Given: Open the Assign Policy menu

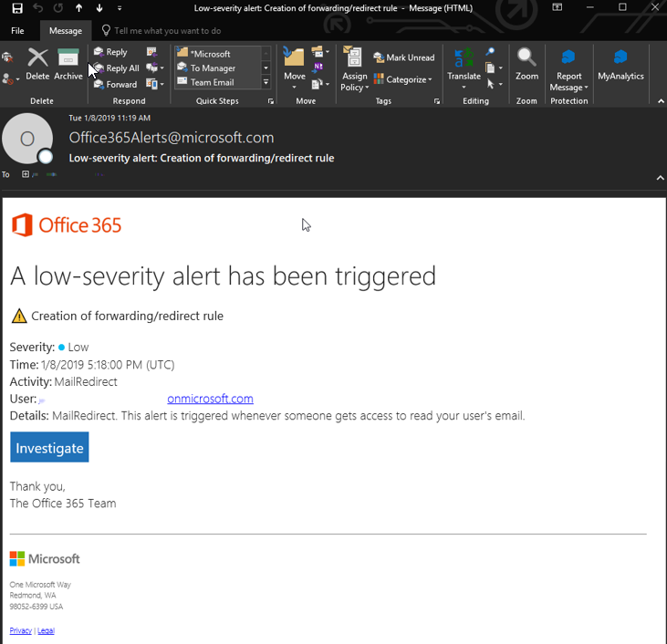Looking at the screenshot, I should pyautogui.click(x=354, y=69).
